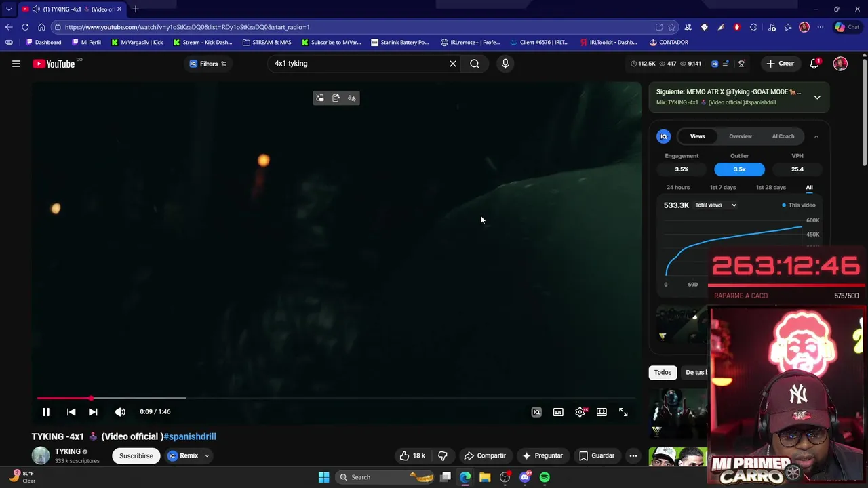This screenshot has height=488, width=868.
Task: Click the 3.5x Outlier badge
Action: [739, 169]
